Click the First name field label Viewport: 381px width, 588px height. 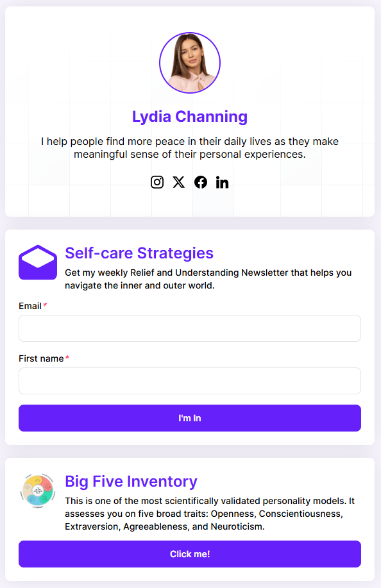coord(41,358)
